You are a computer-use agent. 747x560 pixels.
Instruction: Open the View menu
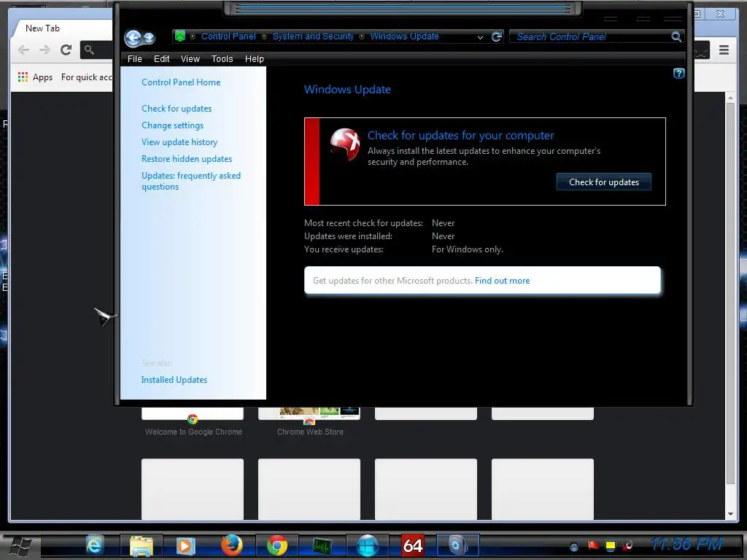point(190,58)
